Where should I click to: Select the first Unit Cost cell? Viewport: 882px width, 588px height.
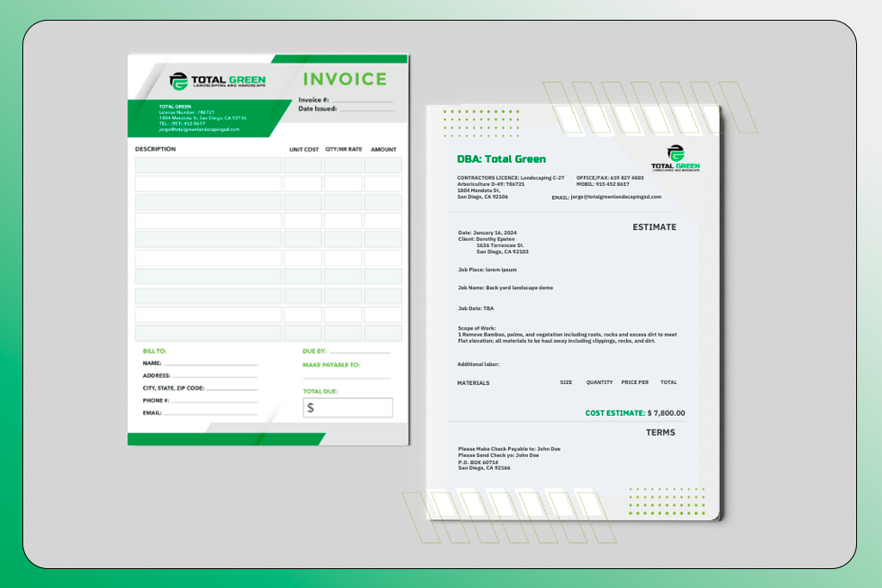click(302, 165)
